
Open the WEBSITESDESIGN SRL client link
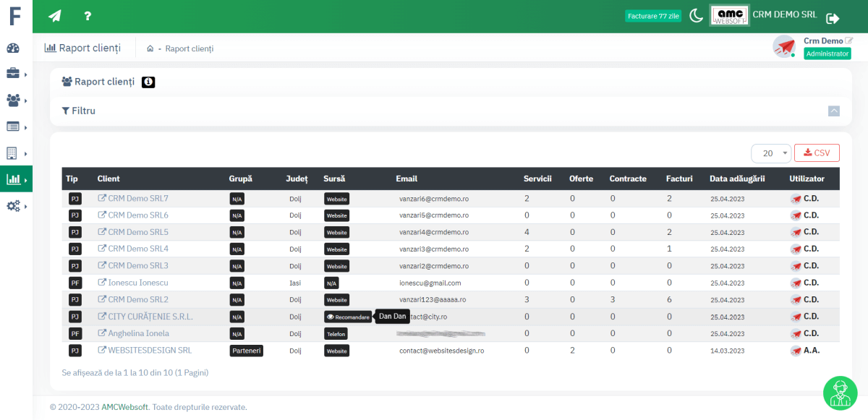149,350
